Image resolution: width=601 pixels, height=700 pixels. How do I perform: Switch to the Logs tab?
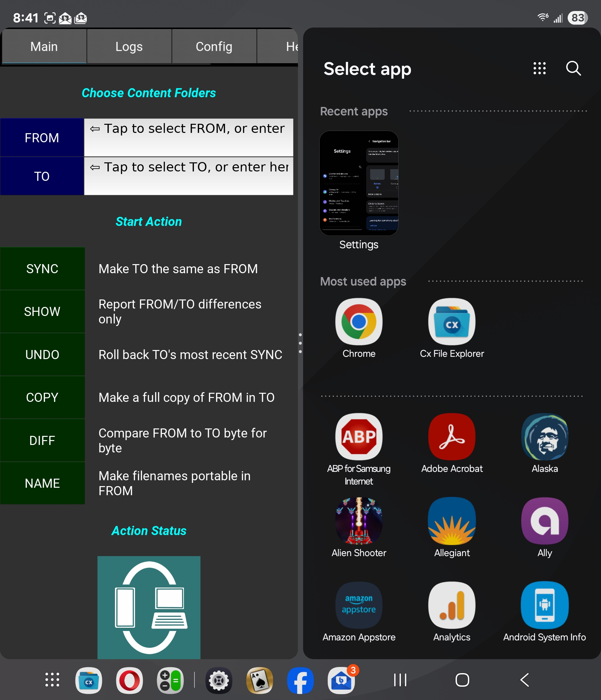(129, 47)
